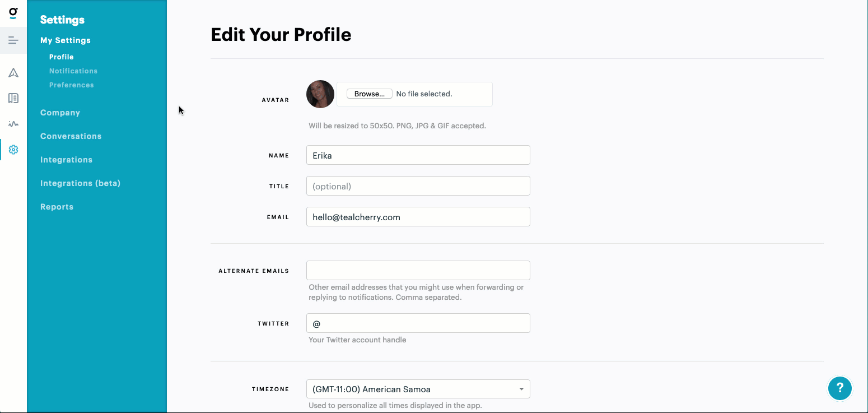Viewport: 868px width, 413px height.
Task: Click the Groove logo icon
Action: click(x=13, y=12)
